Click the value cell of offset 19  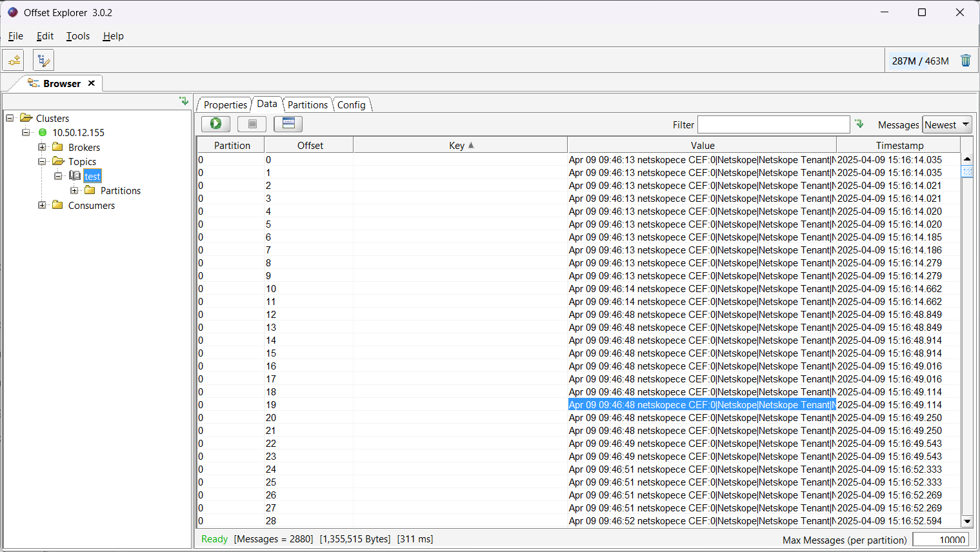(702, 405)
